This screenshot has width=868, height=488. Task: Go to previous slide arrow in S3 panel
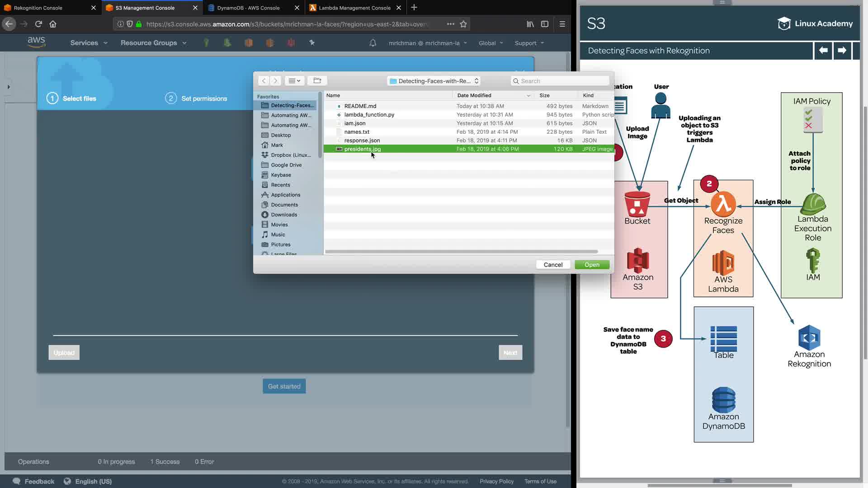[823, 50]
